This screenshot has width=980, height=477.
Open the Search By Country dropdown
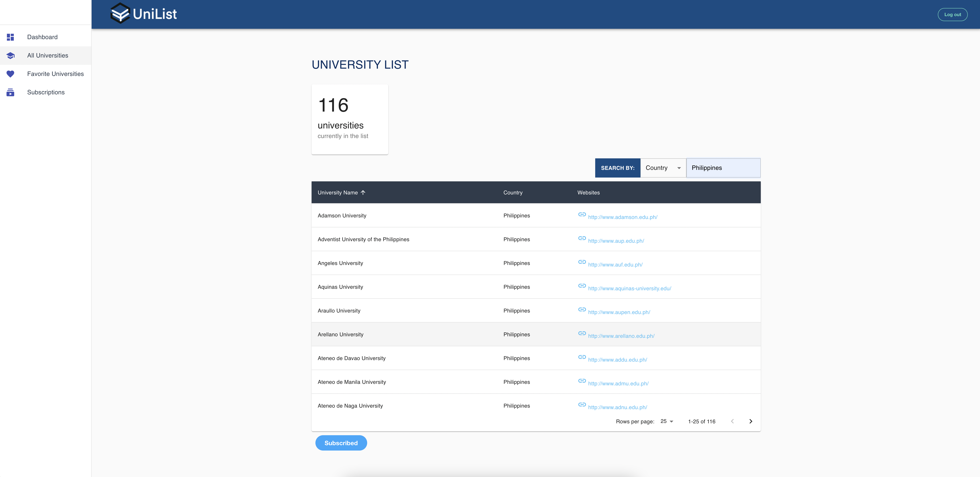[x=663, y=168]
